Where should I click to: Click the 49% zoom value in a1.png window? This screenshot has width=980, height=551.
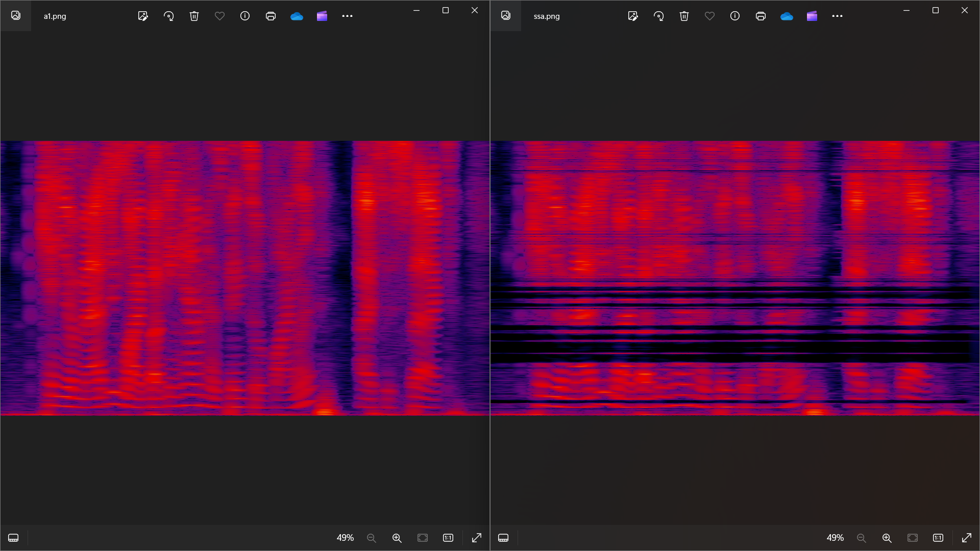[x=345, y=538]
